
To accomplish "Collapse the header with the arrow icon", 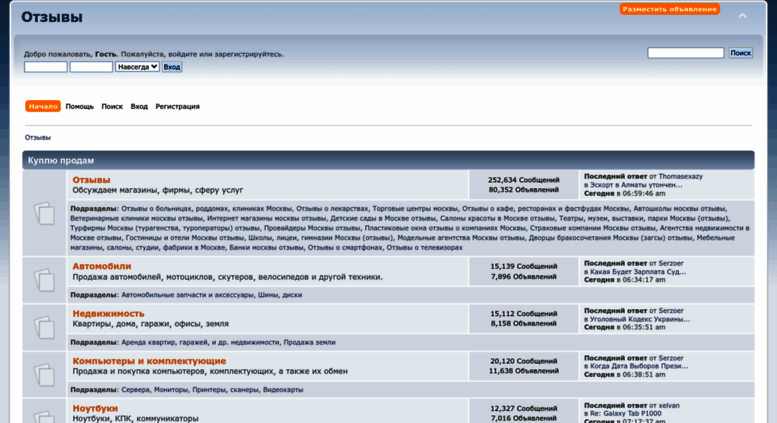I will click(x=742, y=16).
